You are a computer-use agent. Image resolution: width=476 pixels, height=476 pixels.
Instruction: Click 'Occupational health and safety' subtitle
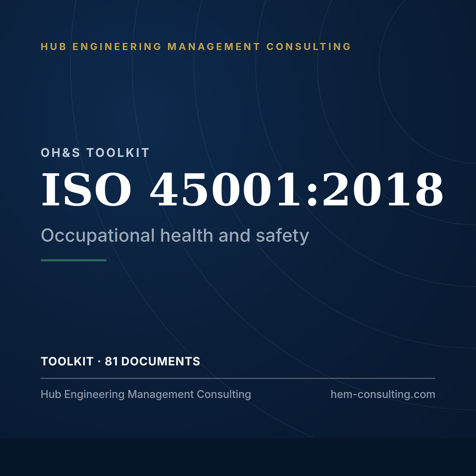pos(175,235)
